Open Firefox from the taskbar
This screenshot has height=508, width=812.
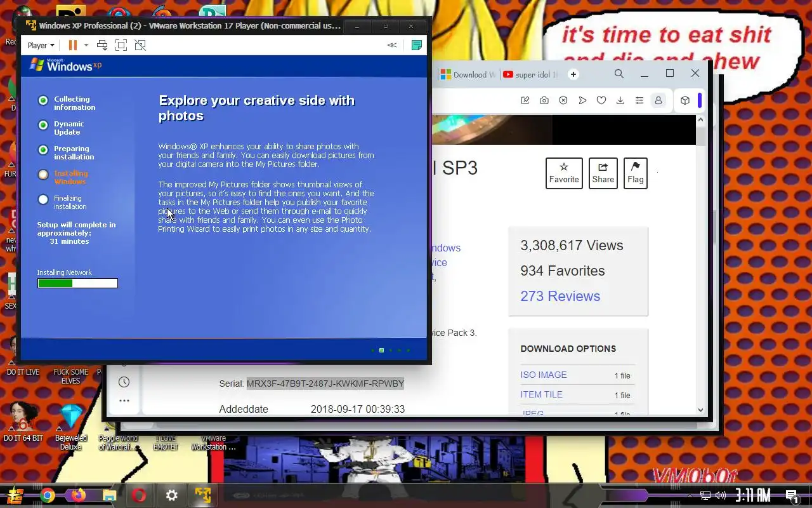click(x=79, y=495)
